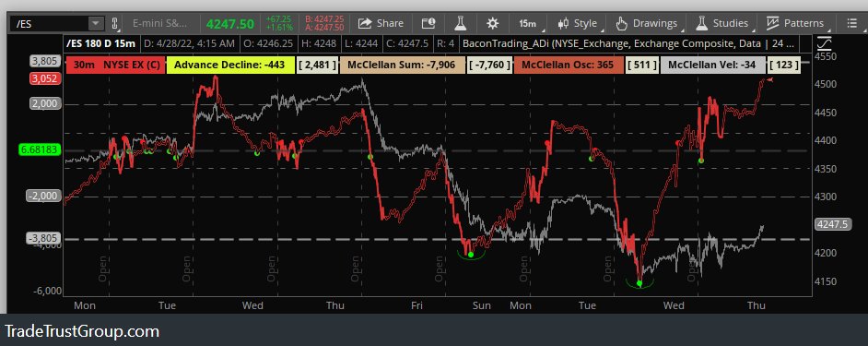Click the McClellan Sum: -7,906 label
The height and width of the screenshot is (346, 868).
pos(402,65)
